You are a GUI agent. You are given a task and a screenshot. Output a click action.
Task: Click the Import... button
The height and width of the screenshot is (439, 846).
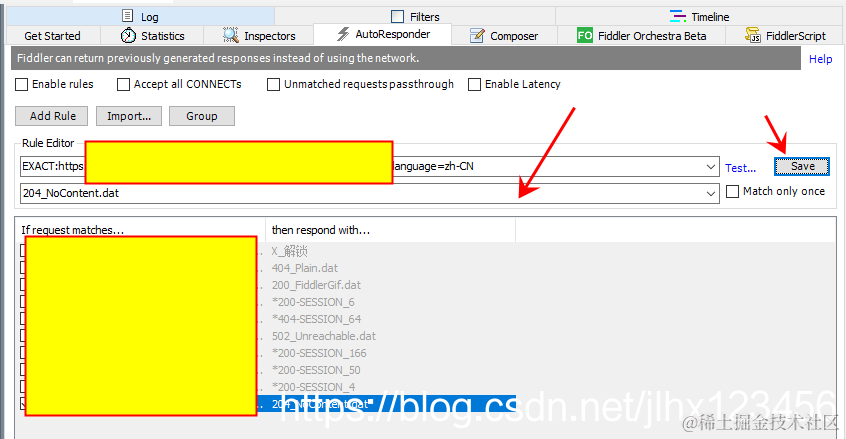(x=129, y=116)
